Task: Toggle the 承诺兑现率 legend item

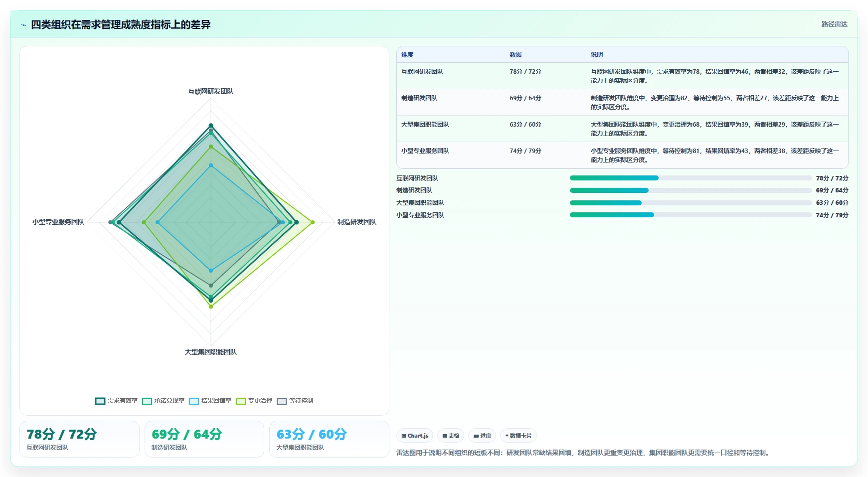Action: click(164, 401)
